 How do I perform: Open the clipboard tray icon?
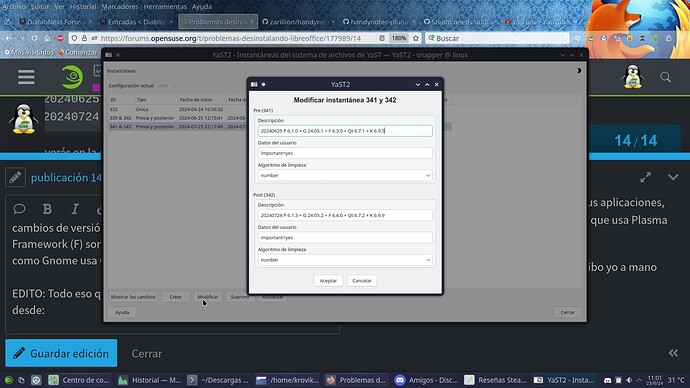(618, 380)
